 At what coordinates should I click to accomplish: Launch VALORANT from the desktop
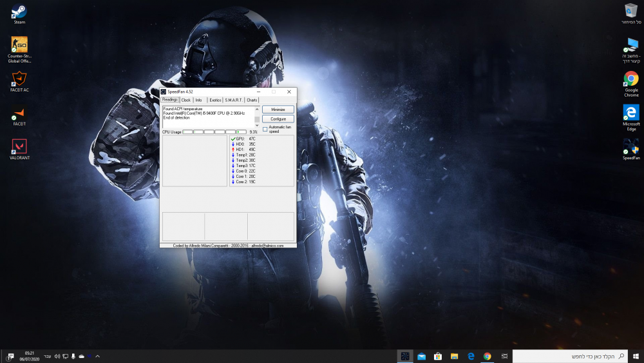[19, 149]
